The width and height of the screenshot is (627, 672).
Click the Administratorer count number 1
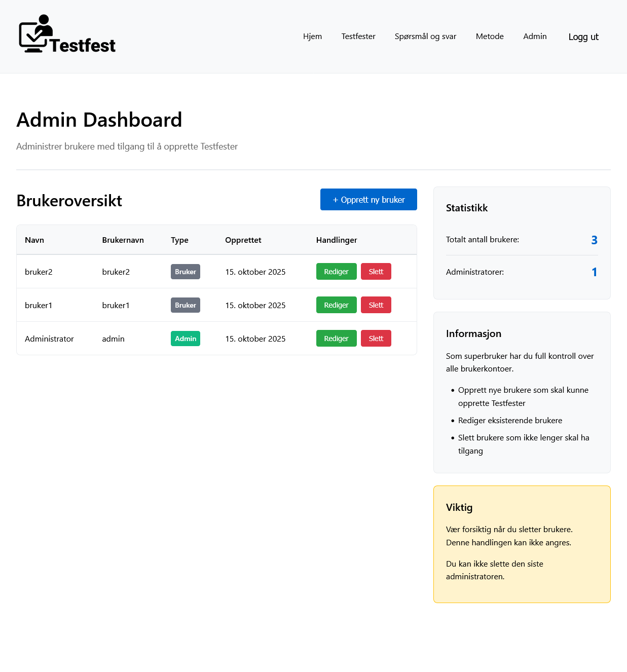[594, 272]
